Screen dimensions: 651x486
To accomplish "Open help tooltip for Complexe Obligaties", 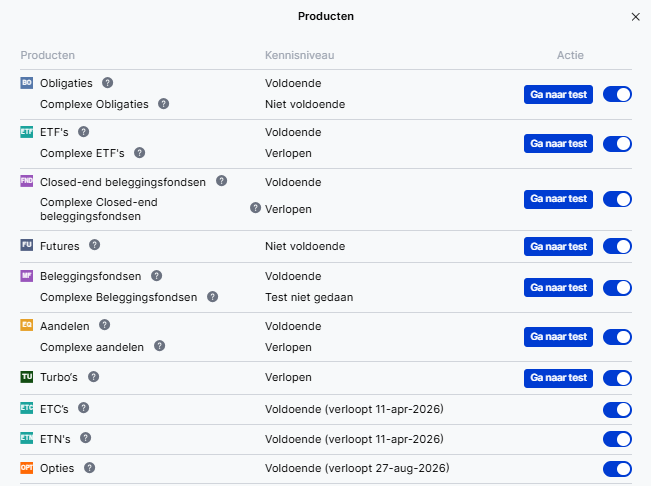I will tap(164, 103).
